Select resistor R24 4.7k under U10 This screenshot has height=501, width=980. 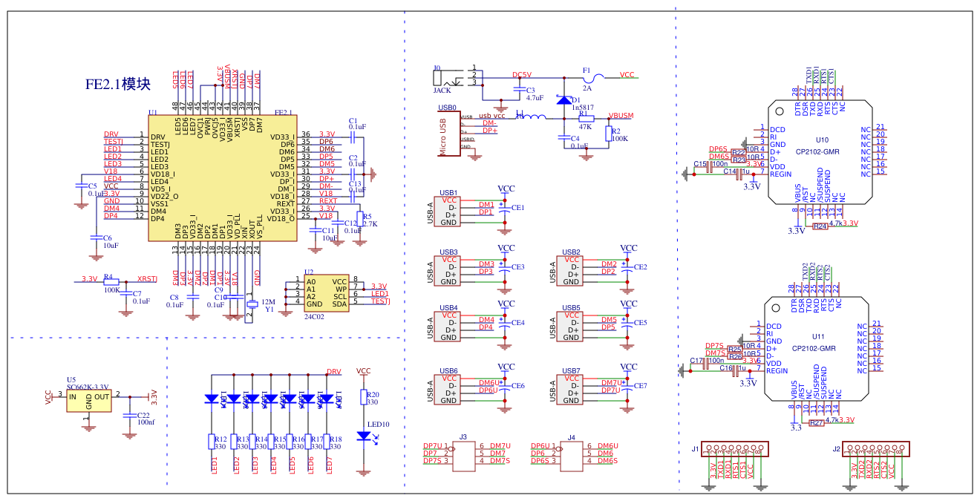[x=820, y=226]
